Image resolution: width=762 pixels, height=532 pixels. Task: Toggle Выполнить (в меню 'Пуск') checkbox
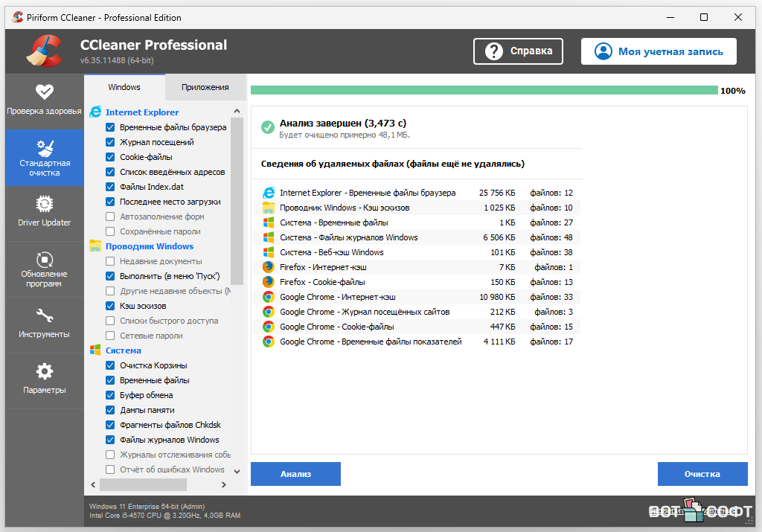[x=110, y=277]
